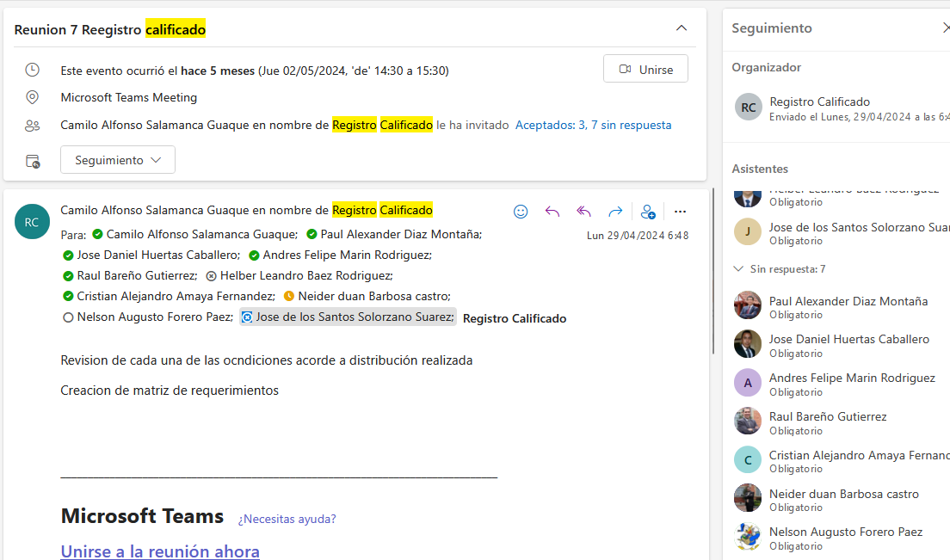The image size is (950, 560).
Task: Click the emoji reaction smiley icon
Action: tap(521, 212)
